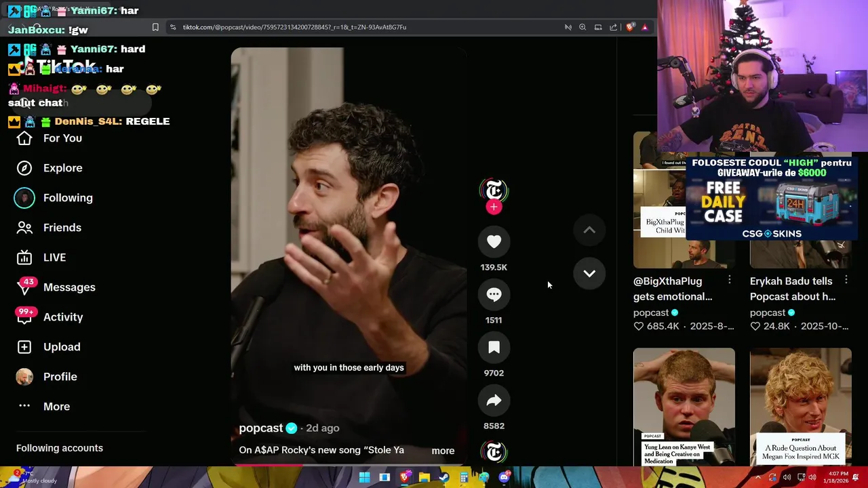Click the 139.5K likes count
The image size is (868, 488).
pyautogui.click(x=494, y=267)
